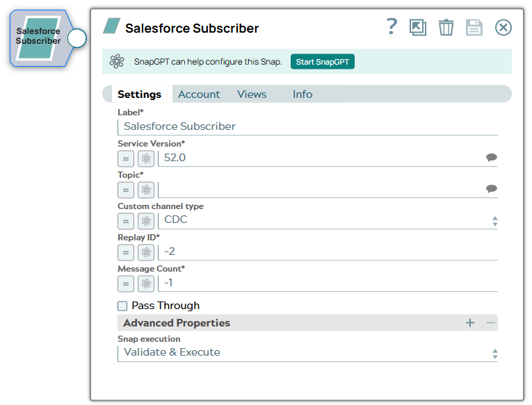Screen dimensions: 532x405
Task: Open the Custom channel type CDC dropdown
Action: click(x=328, y=220)
